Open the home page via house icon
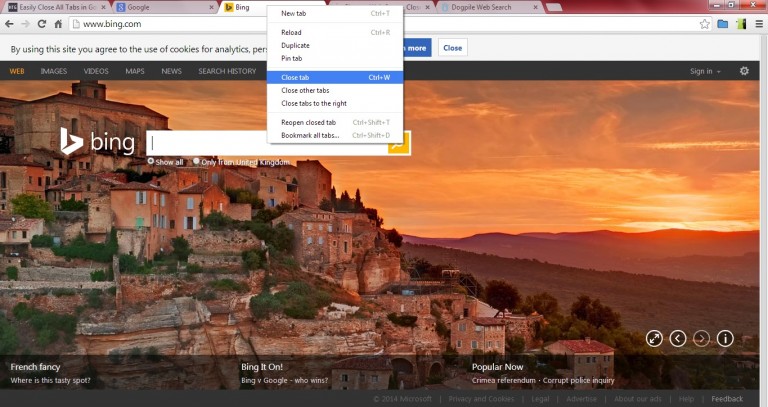The height and width of the screenshot is (407, 768). pyautogui.click(x=58, y=24)
